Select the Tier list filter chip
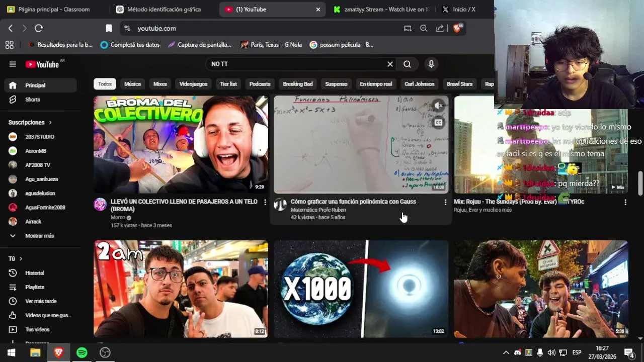 pyautogui.click(x=228, y=84)
